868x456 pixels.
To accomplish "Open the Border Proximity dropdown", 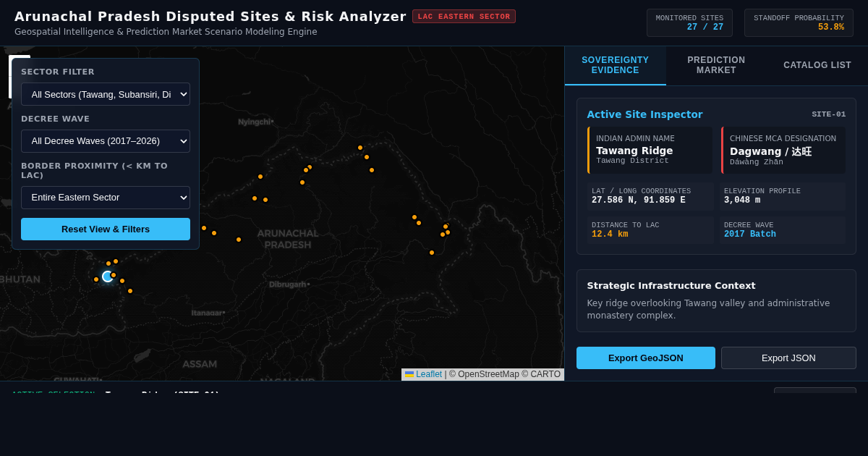I will point(106,197).
